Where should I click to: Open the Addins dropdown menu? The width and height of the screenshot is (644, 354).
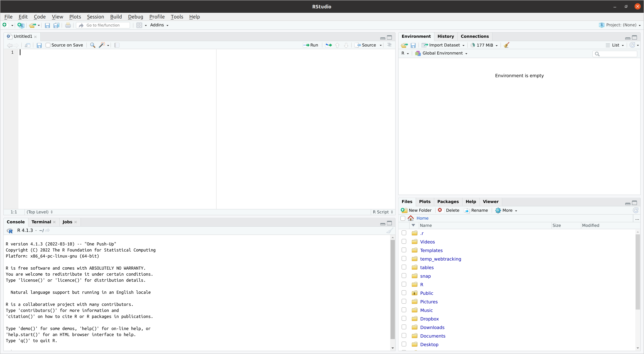[x=159, y=25]
